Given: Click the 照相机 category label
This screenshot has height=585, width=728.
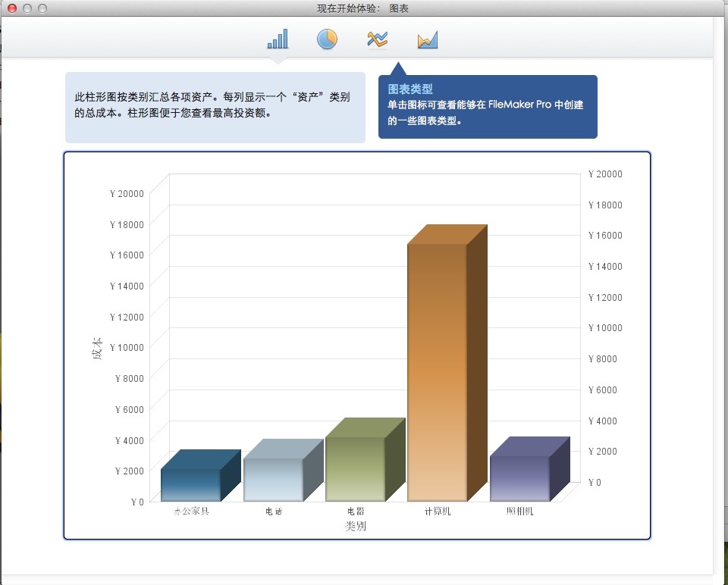Looking at the screenshot, I should coord(519,511).
